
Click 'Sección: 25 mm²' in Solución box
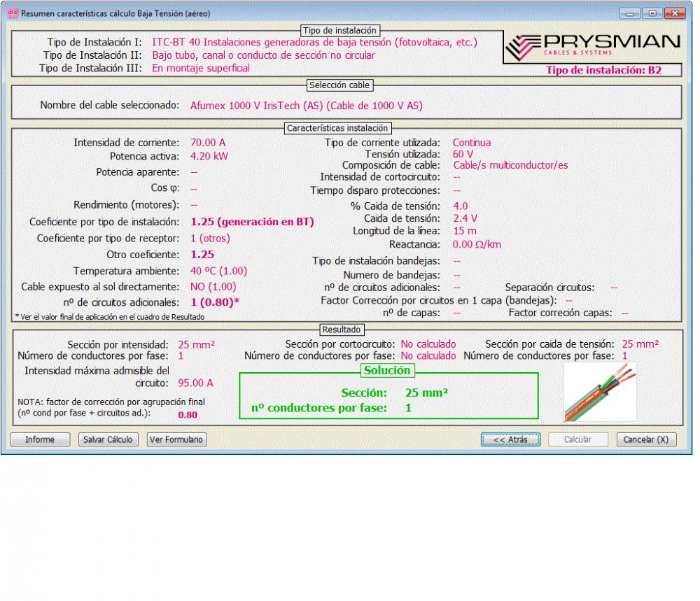[x=394, y=393]
